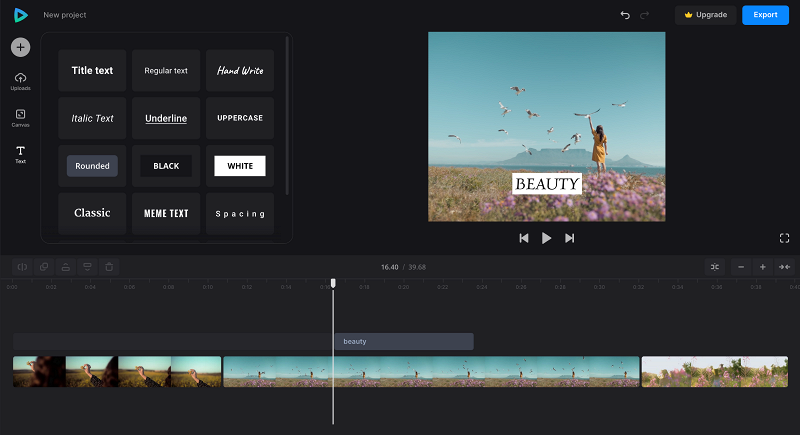Add the Hand Write text style
800x435 pixels.
coord(240,70)
